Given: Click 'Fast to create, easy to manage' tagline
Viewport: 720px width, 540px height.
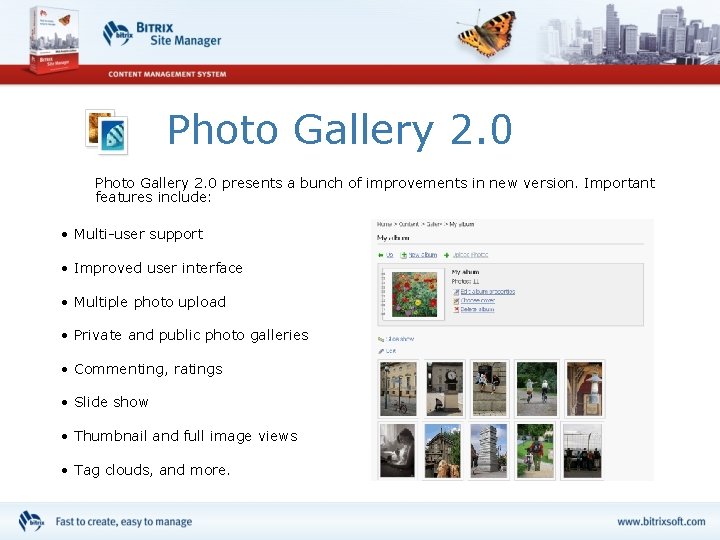Looking at the screenshot, I should point(124,522).
